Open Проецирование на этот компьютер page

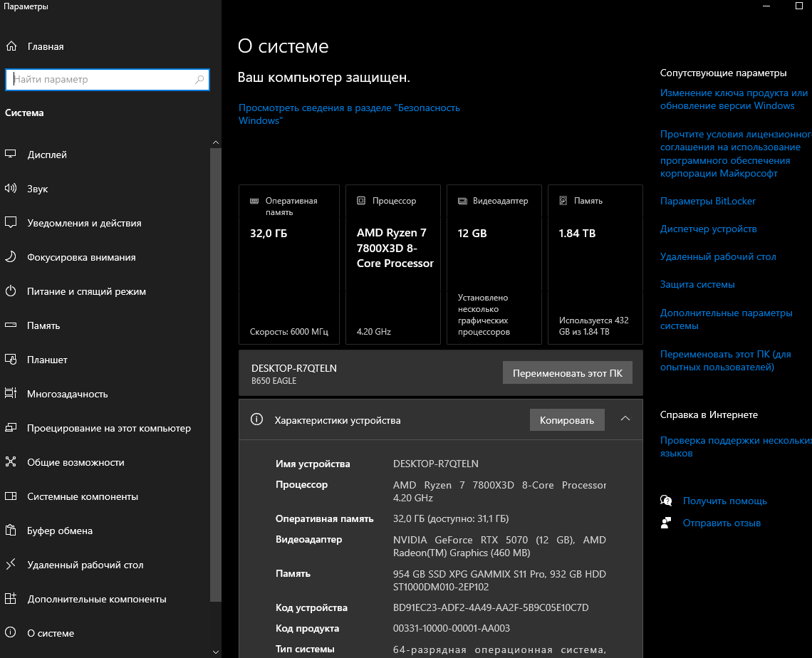click(x=108, y=428)
